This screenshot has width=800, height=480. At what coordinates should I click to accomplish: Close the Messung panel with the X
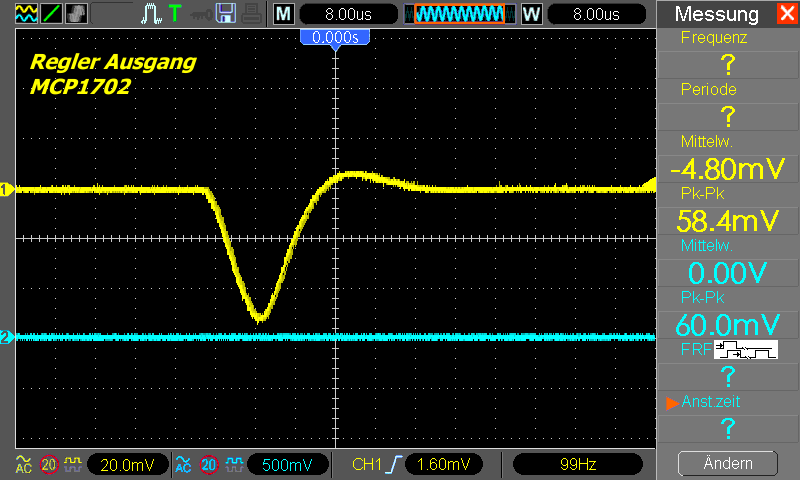click(x=787, y=13)
